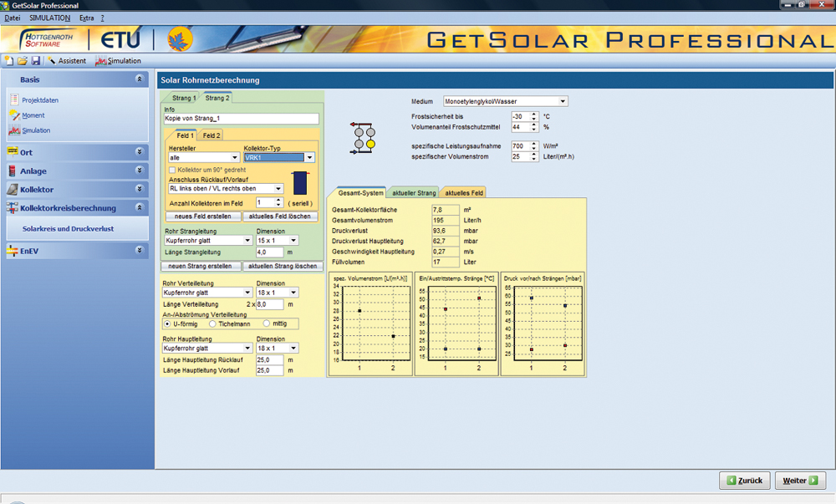Select Tichelmann distribution flow option
The height and width of the screenshot is (504, 836).
pyautogui.click(x=212, y=324)
